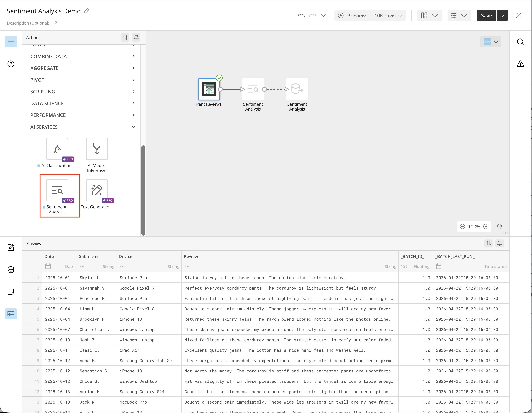Open the Domo engine dropdown on canvas
Image resolution: width=532 pixels, height=413 pixels.
(x=490, y=42)
